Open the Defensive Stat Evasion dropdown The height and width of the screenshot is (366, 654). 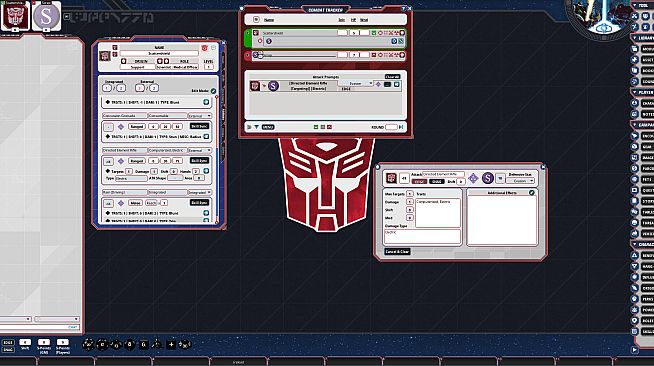click(520, 181)
